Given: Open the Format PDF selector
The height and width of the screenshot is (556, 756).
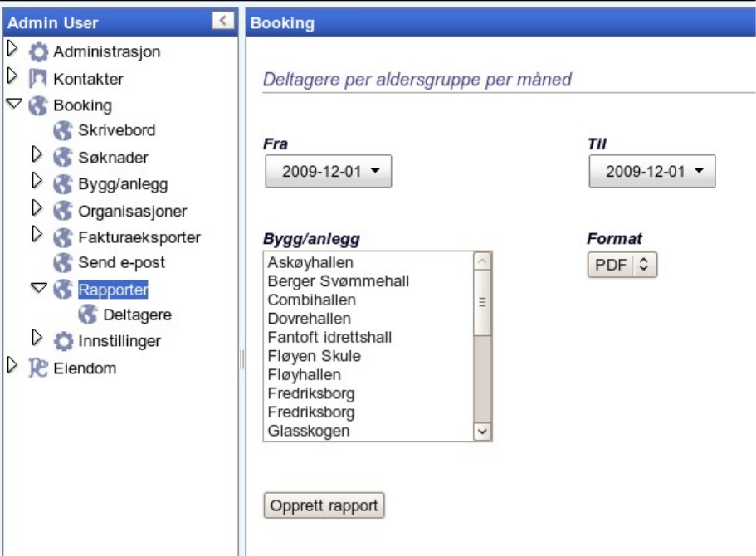Looking at the screenshot, I should coord(622,266).
